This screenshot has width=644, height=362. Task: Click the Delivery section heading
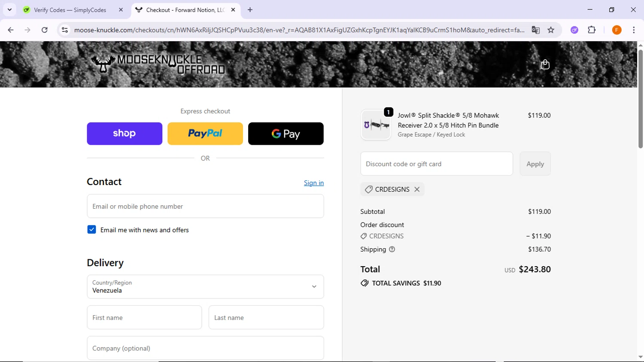105,263
